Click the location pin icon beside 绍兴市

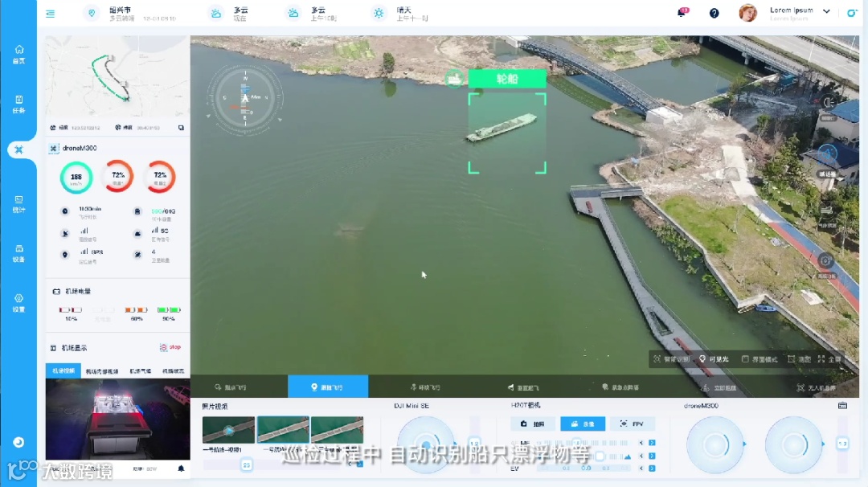click(x=92, y=14)
